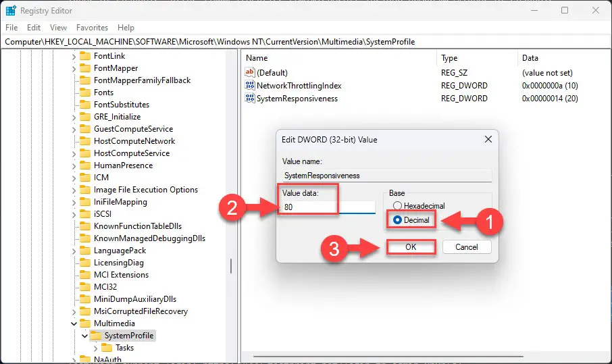The height and width of the screenshot is (364, 612).
Task: Open the Help menu
Action: click(126, 27)
